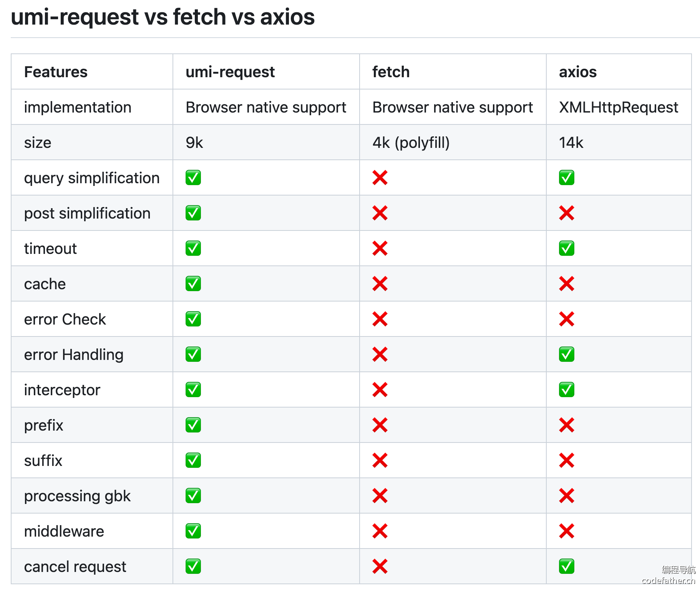Click the page heading umi-request vs fetch vs axios
The width and height of the screenshot is (700, 590).
(x=163, y=18)
